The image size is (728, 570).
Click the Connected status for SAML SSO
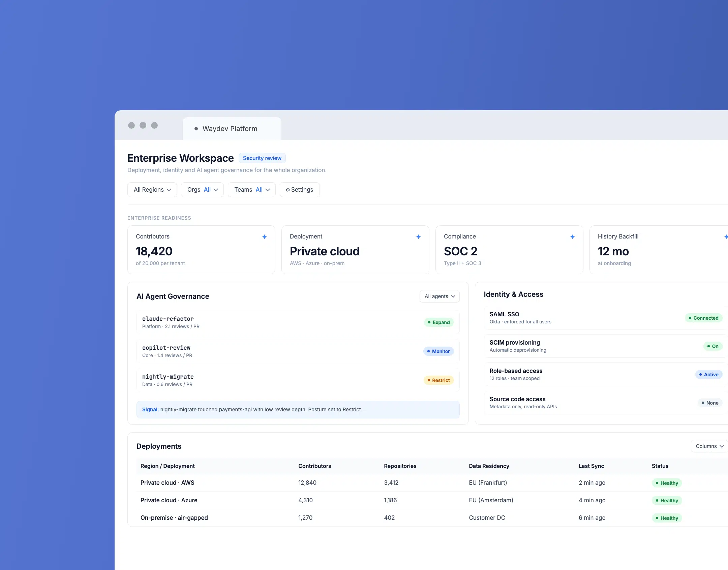coord(703,318)
